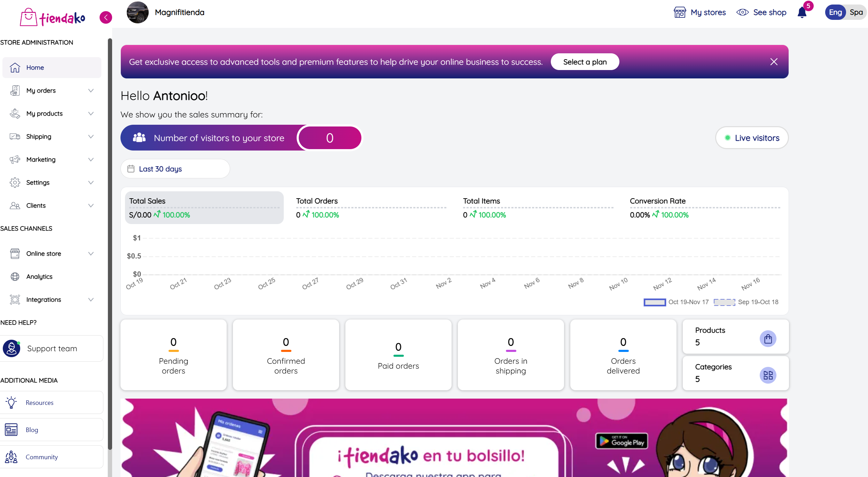The image size is (868, 477).
Task: Expand the Integrations chevron
Action: pos(91,300)
